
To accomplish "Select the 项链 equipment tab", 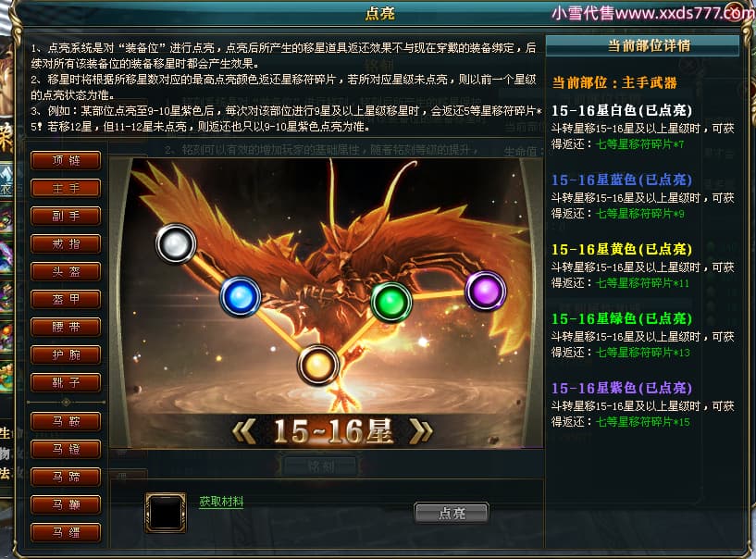I will pos(66,161).
